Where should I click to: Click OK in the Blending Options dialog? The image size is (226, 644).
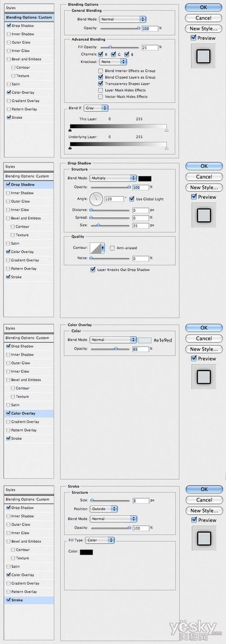(x=204, y=7)
